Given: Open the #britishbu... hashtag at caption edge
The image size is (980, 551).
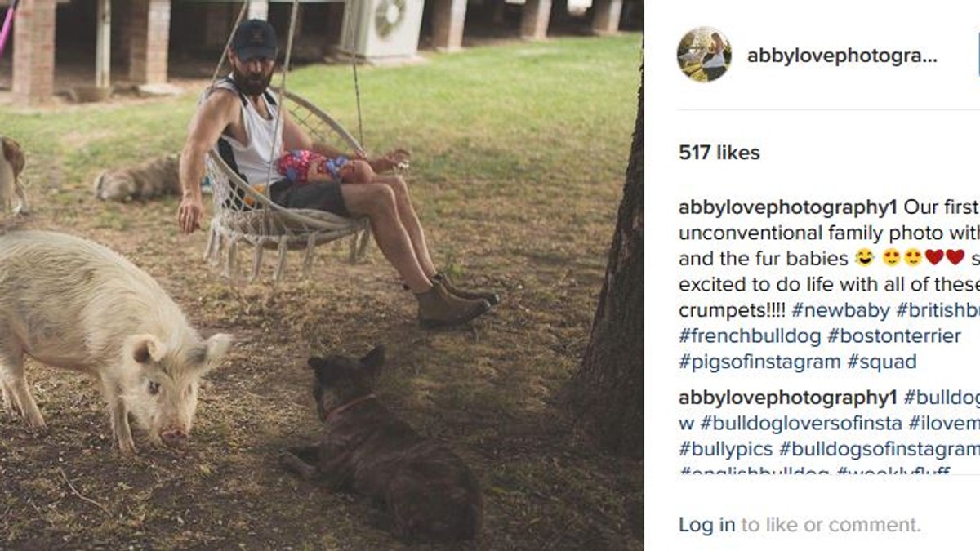Looking at the screenshot, I should point(938,310).
